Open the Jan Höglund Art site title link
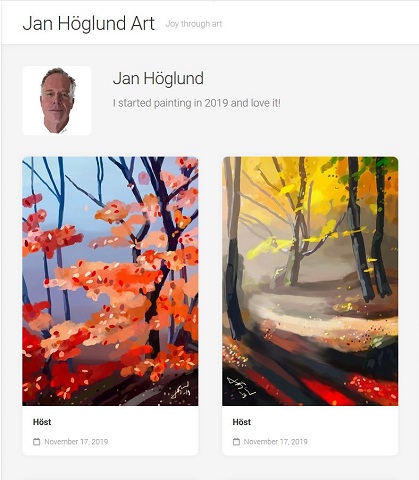 tap(88, 23)
